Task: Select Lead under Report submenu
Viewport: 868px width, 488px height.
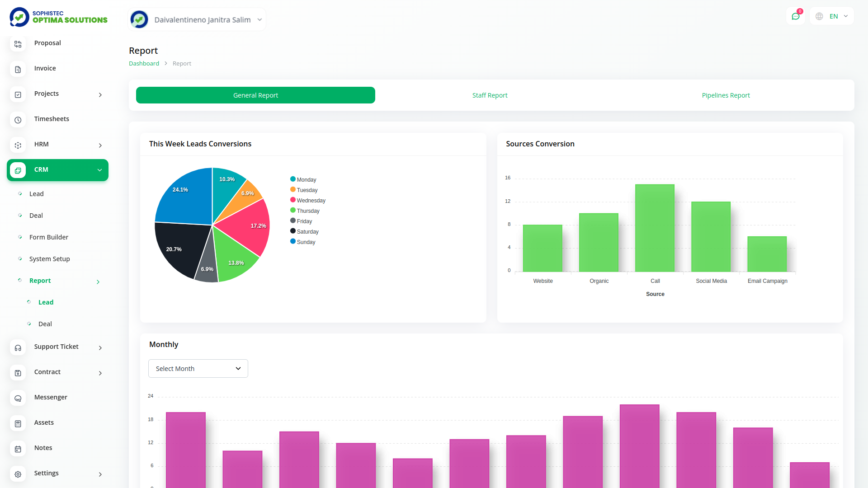Action: click(46, 302)
